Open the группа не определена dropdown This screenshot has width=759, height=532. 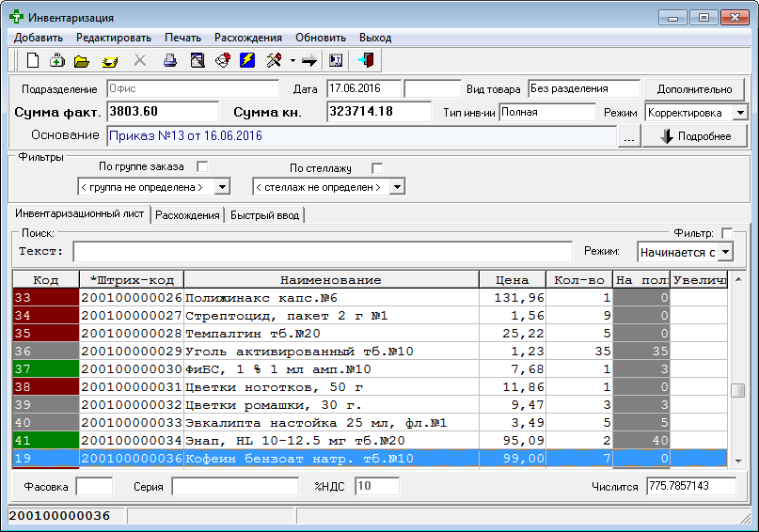click(222, 187)
